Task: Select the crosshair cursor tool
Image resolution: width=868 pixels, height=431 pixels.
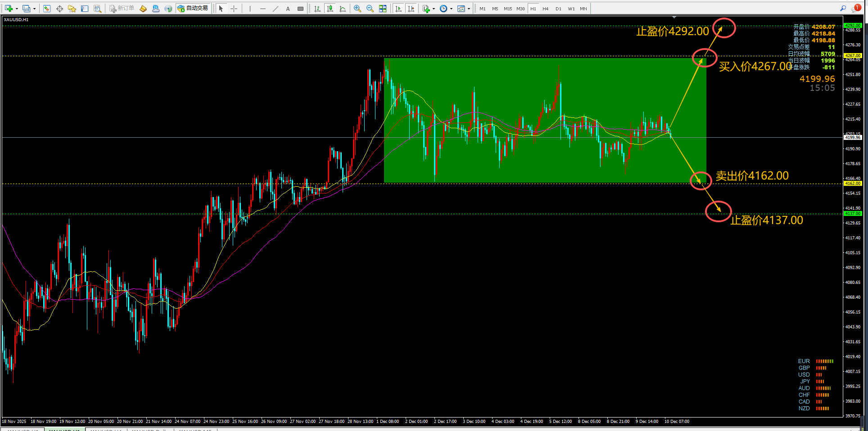Action: click(234, 9)
